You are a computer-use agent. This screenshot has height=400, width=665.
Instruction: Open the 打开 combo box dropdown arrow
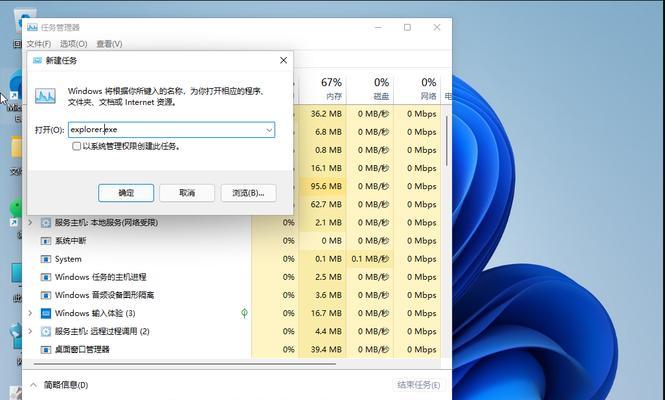[269, 130]
